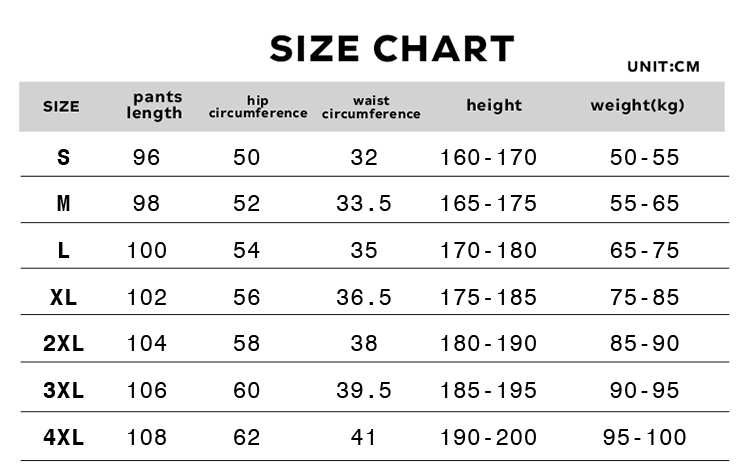Click the M size row label
Viewport: 750px width, 474px height.
tap(63, 204)
